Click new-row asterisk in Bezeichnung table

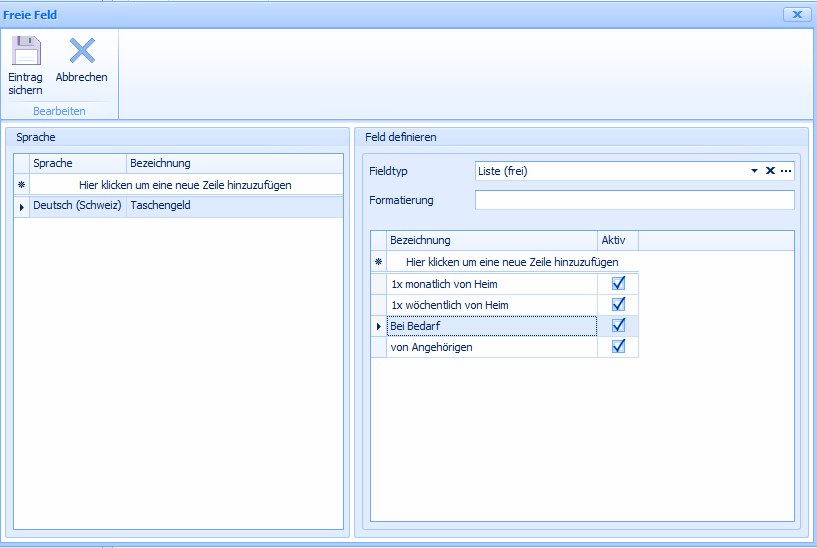(x=379, y=262)
